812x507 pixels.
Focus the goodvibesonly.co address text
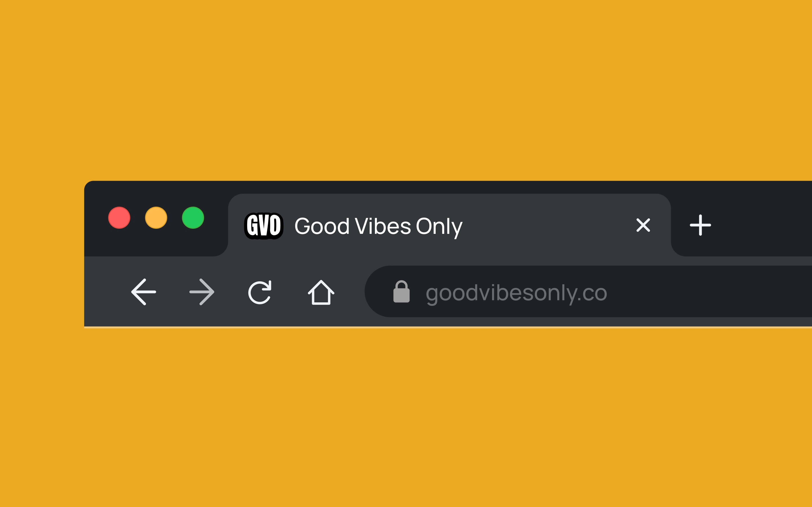[516, 293]
